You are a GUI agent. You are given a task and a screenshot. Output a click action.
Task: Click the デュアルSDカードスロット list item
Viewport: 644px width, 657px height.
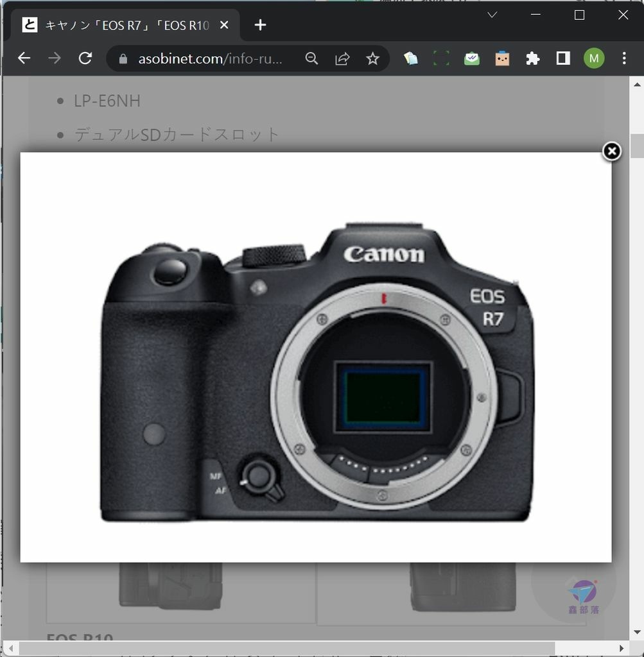point(177,135)
